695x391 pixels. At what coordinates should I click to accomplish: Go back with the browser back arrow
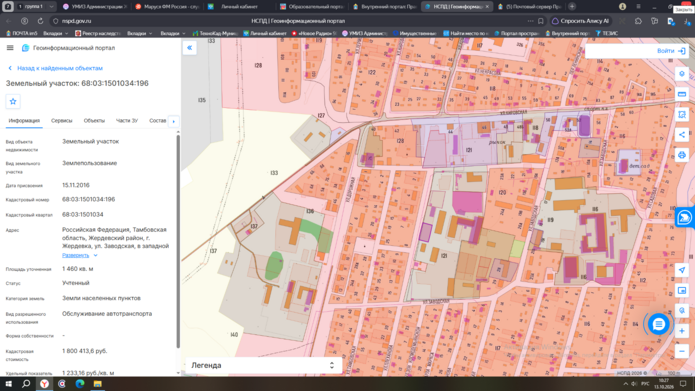click(x=9, y=21)
